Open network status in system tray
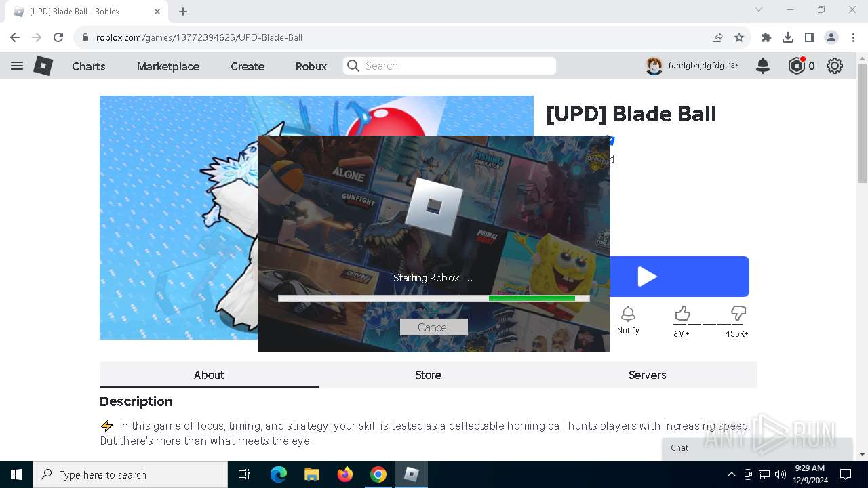Screen dimensions: 868x488 (x=764, y=474)
